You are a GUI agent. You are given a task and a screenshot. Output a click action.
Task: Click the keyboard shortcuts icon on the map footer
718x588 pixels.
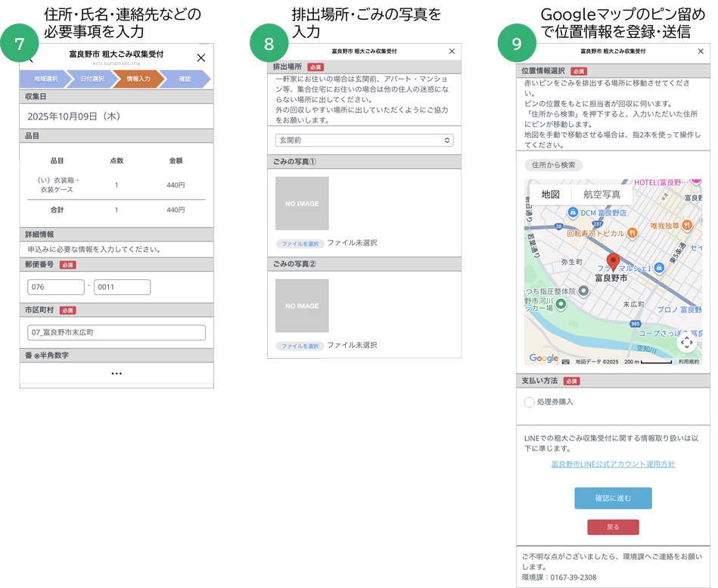tap(566, 361)
